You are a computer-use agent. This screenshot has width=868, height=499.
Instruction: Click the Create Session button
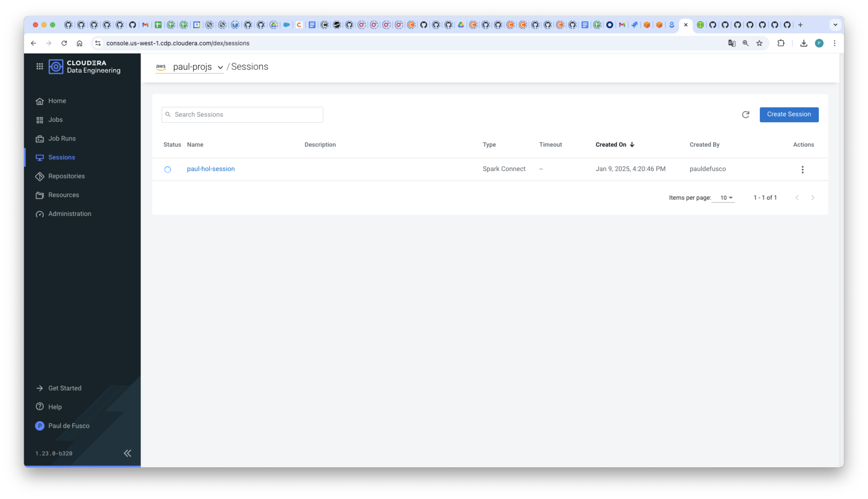[x=789, y=114]
